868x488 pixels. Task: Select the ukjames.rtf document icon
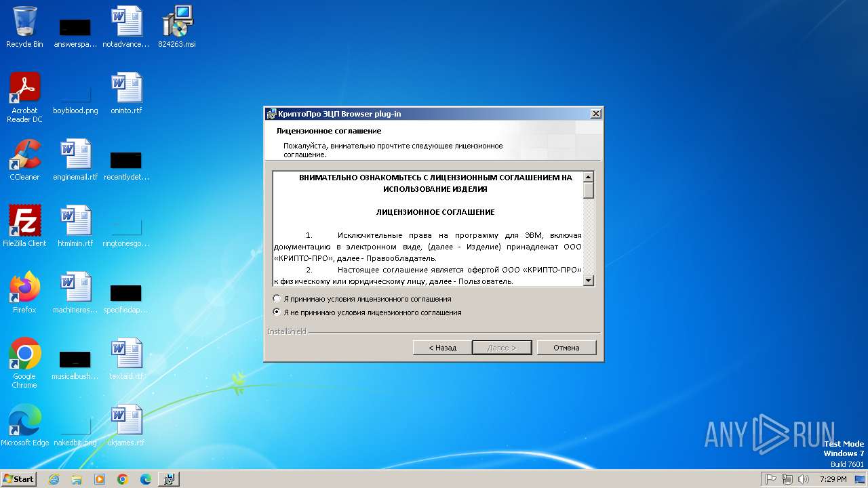point(126,426)
